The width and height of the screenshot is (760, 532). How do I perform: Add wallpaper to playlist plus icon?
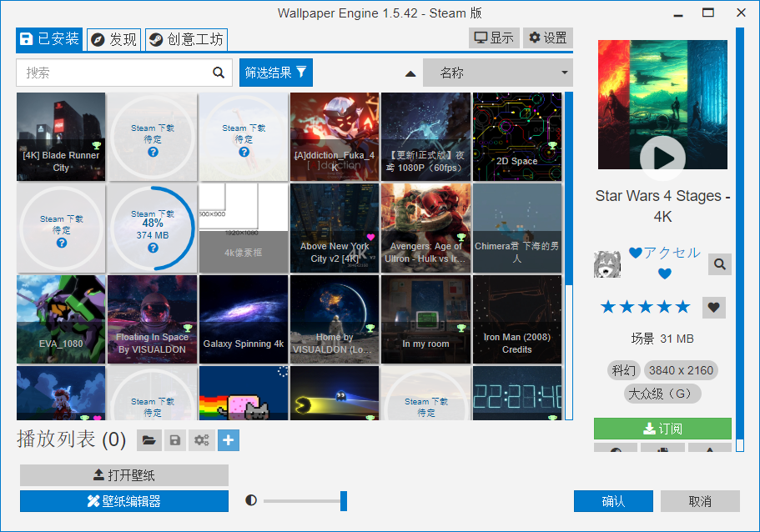click(229, 440)
